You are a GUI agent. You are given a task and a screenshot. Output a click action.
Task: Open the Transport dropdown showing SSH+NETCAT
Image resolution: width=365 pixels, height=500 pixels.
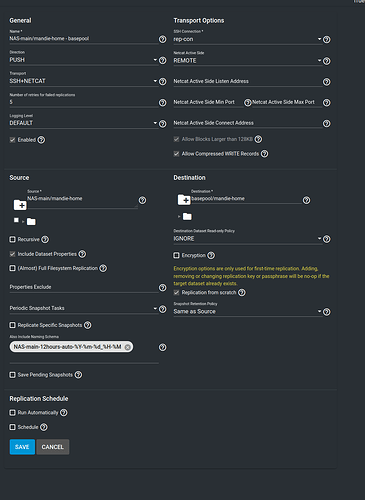(83, 81)
